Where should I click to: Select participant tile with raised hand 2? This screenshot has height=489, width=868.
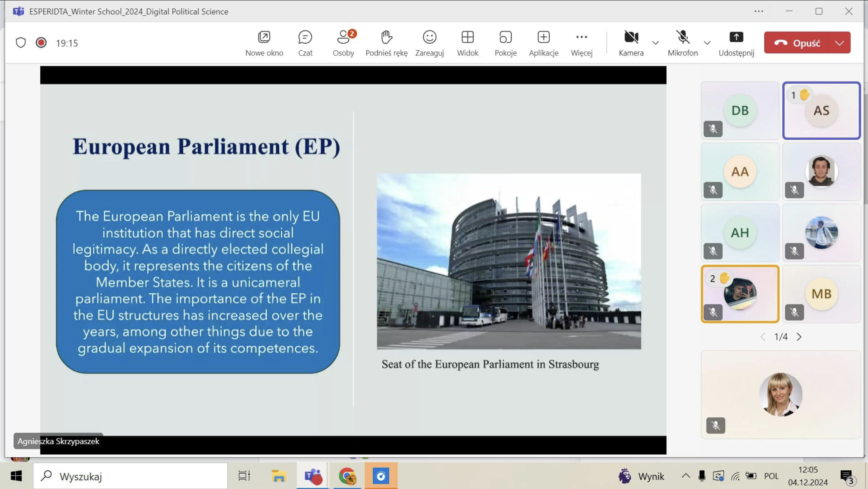coord(740,294)
